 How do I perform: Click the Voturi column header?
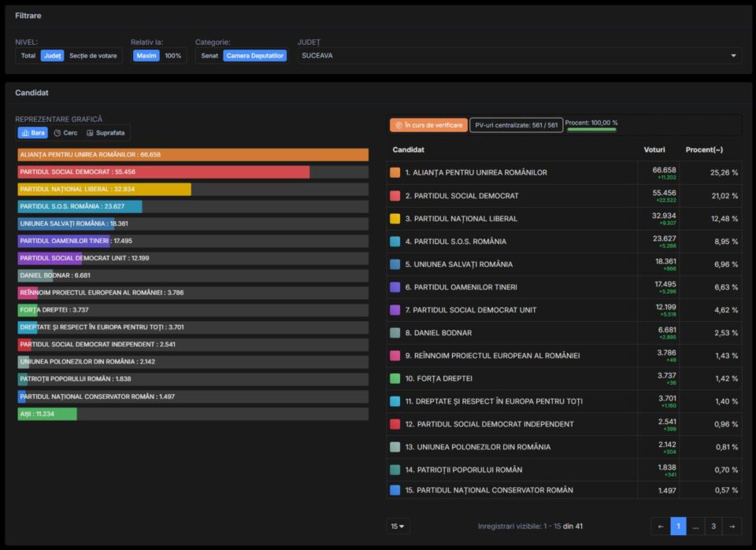654,149
